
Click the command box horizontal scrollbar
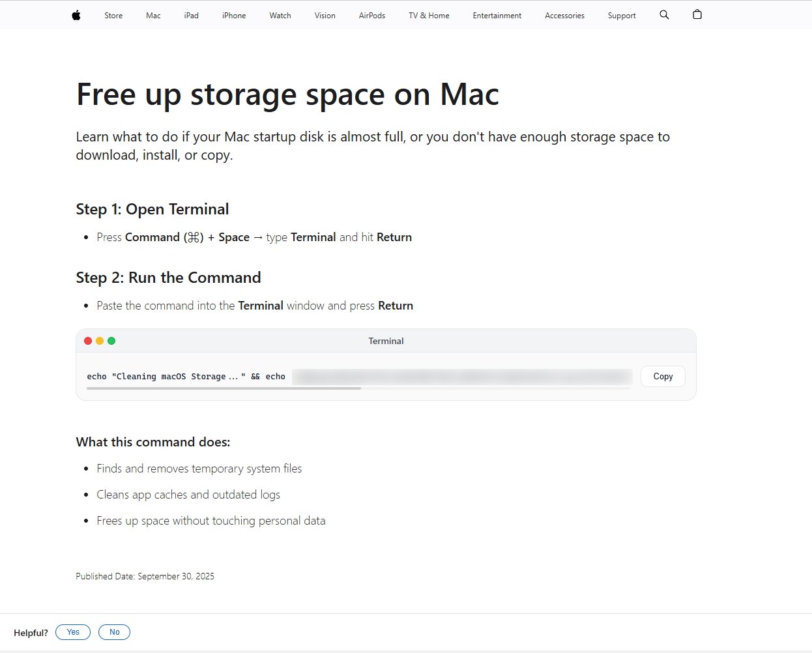[224, 388]
